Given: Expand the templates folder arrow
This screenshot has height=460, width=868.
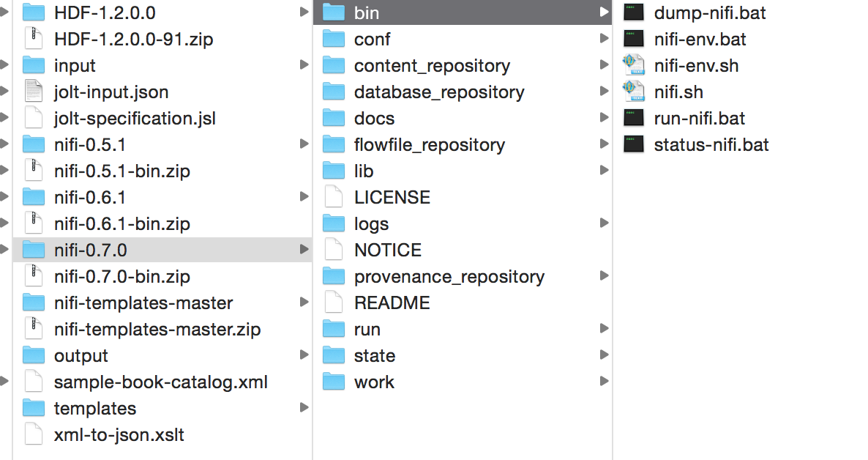Looking at the screenshot, I should (x=304, y=409).
